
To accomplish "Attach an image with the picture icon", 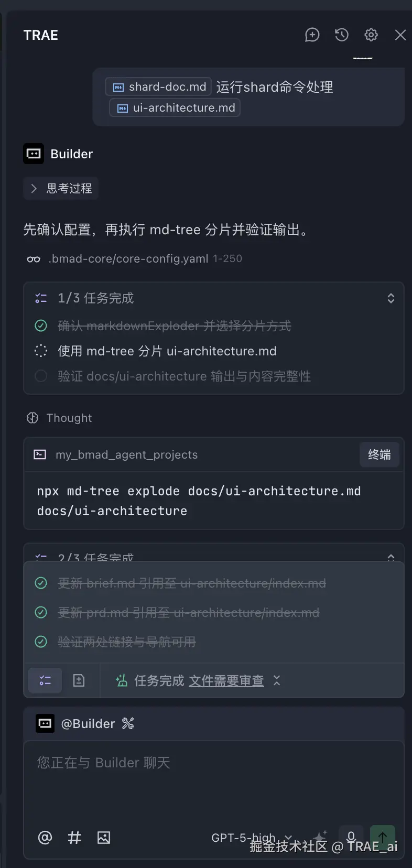I will (104, 838).
